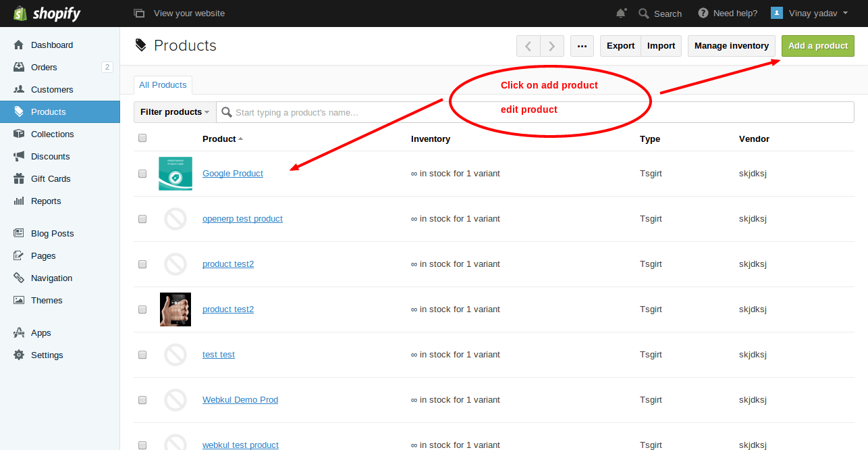Click the Pages edit icon

point(19,255)
